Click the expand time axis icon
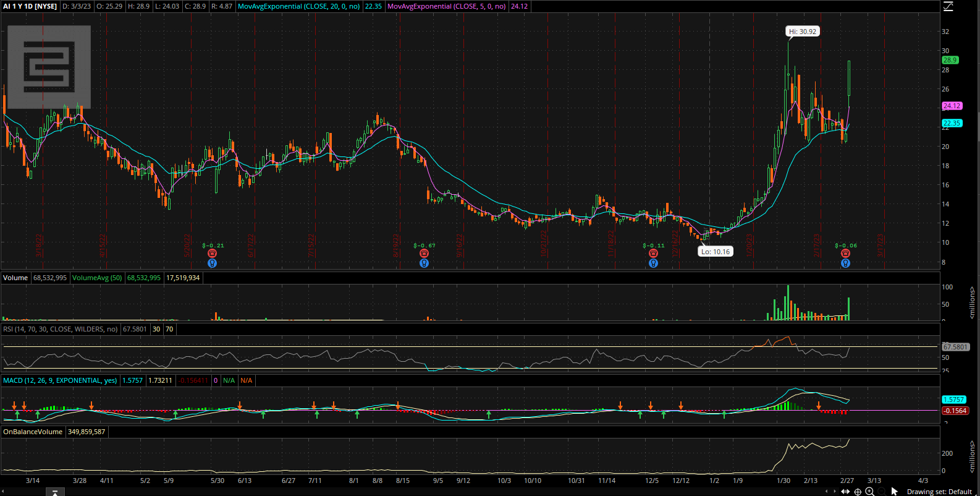The height and width of the screenshot is (496, 980). click(845, 492)
